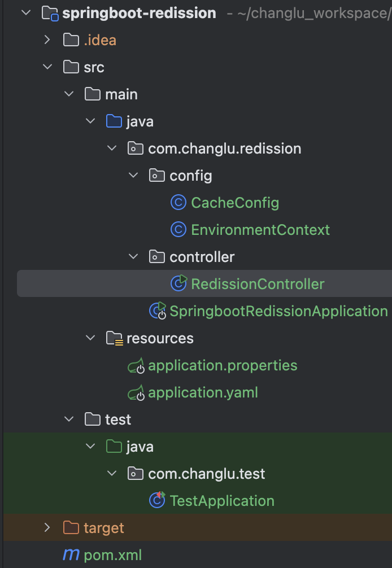Image resolution: width=392 pixels, height=568 pixels.
Task: Collapse the main java source folder chevron
Action: 90,121
